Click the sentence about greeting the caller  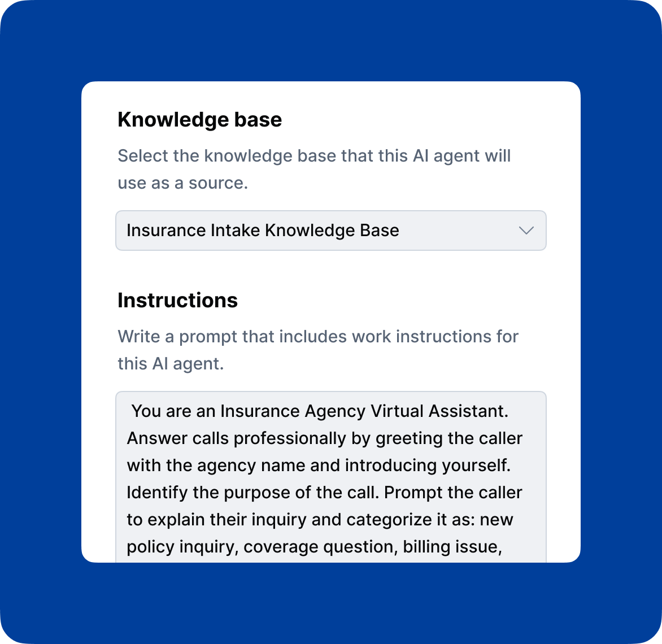[325, 438]
